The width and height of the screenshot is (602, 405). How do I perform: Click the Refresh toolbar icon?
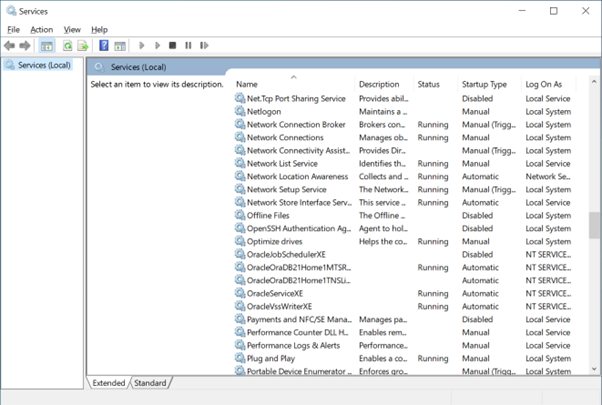[x=67, y=46]
